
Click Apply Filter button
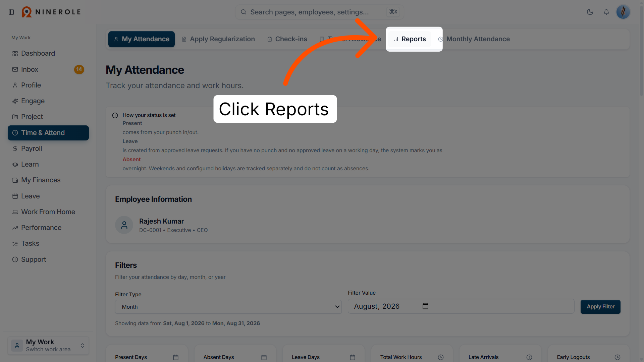600,307
